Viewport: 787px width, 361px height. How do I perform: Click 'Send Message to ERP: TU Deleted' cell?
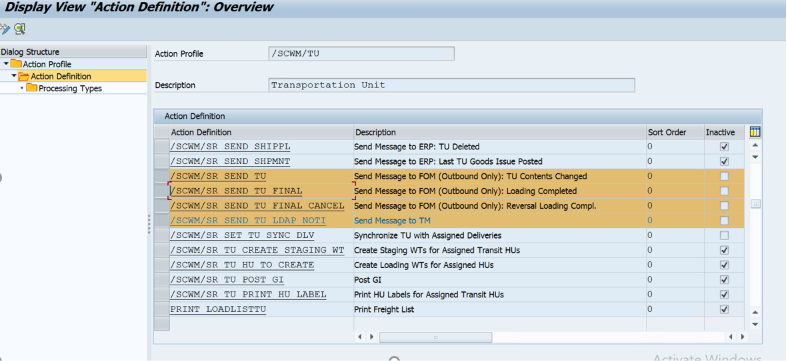pyautogui.click(x=499, y=147)
